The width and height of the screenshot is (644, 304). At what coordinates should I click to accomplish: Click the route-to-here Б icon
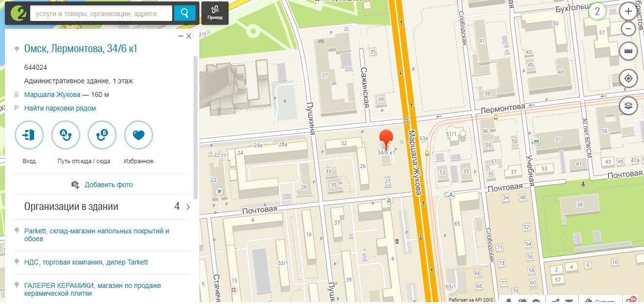pos(102,135)
